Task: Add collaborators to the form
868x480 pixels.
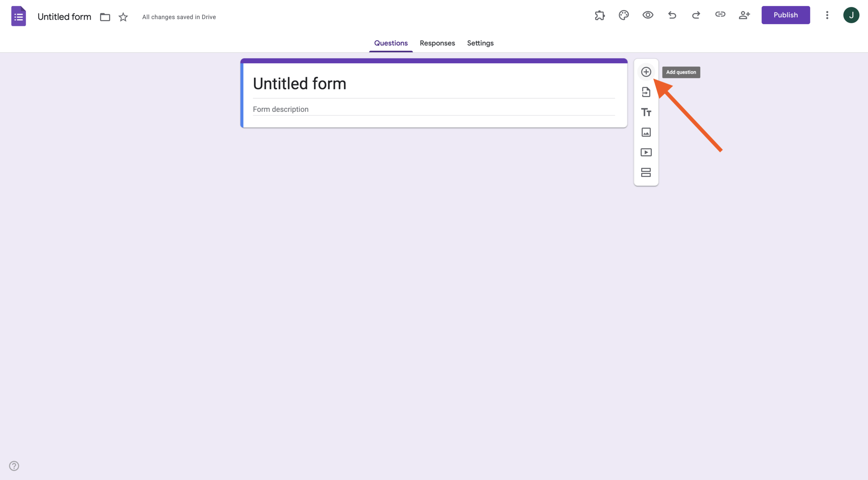Action: point(745,15)
